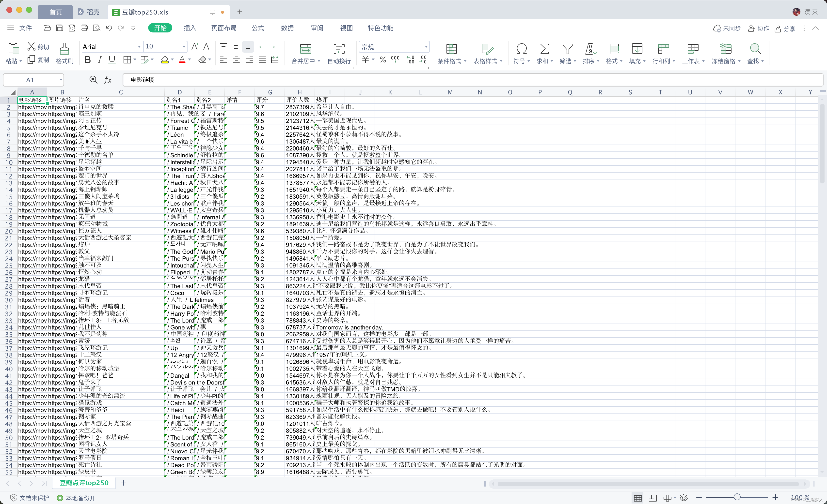Toggle italic text formatting
The image size is (827, 504).
pos(100,60)
